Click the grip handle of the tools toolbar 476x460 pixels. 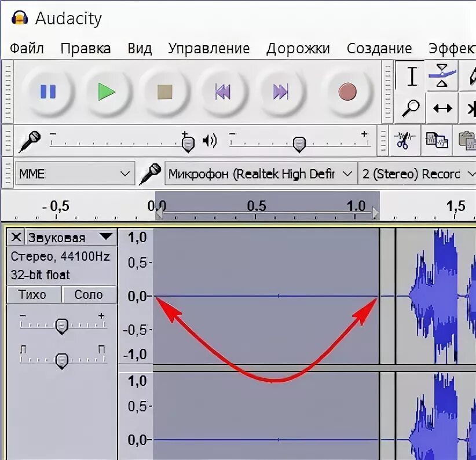387,92
